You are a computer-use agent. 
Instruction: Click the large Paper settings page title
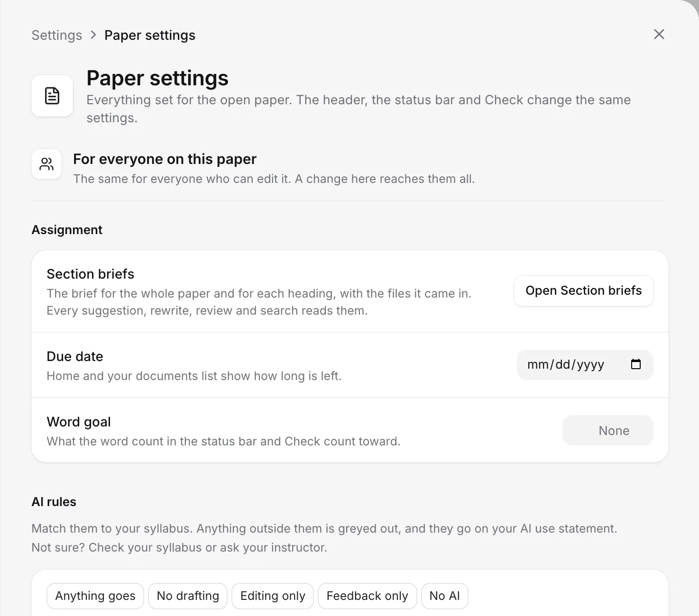click(x=157, y=78)
